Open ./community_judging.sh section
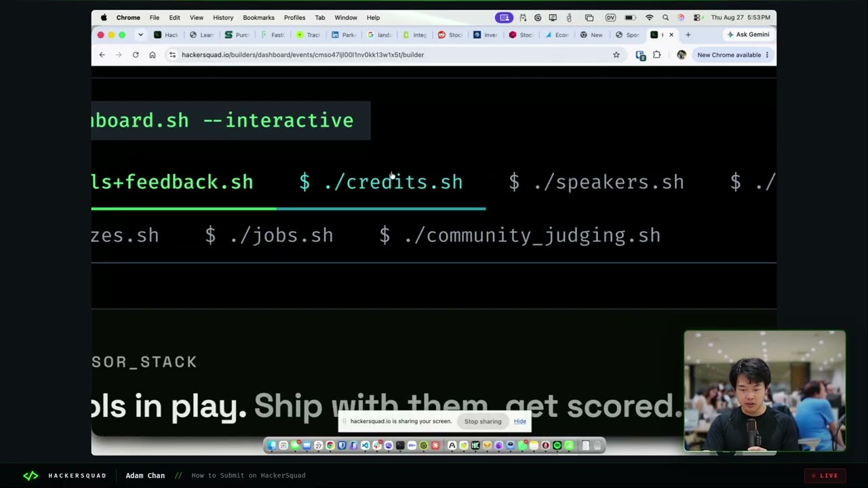868x488 pixels. pos(520,236)
